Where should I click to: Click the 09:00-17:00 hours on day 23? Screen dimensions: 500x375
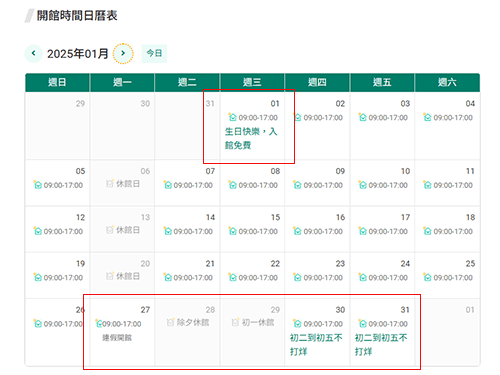point(323,278)
